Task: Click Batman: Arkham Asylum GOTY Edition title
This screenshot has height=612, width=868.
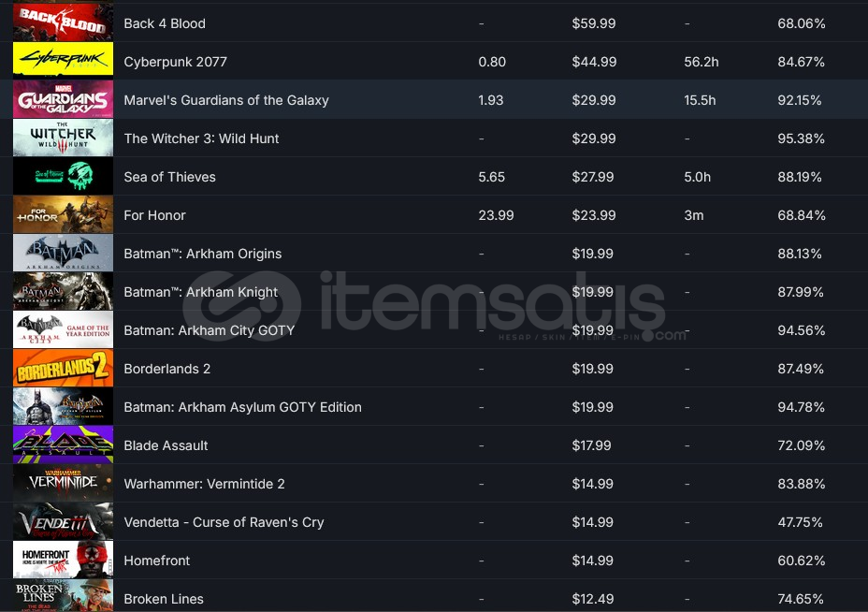Action: click(242, 407)
